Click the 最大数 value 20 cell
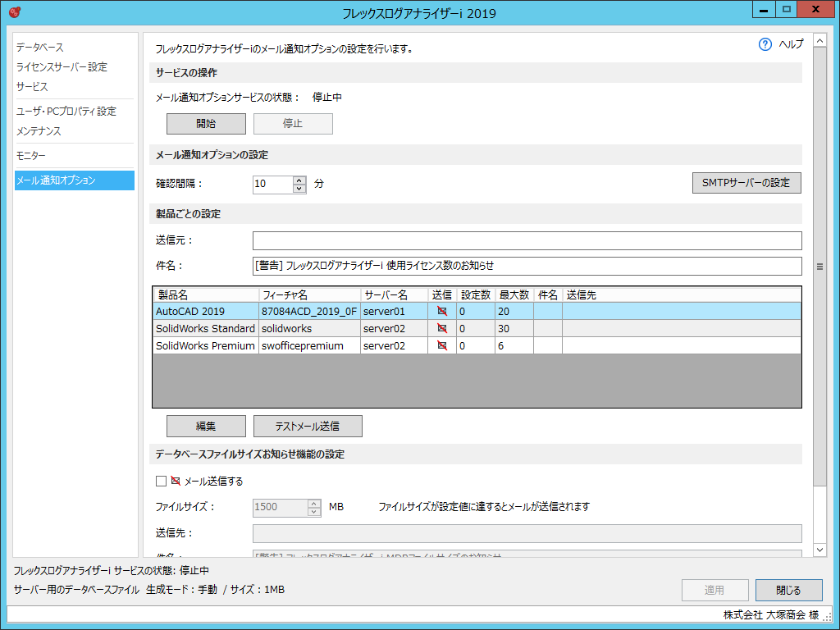 coord(514,311)
